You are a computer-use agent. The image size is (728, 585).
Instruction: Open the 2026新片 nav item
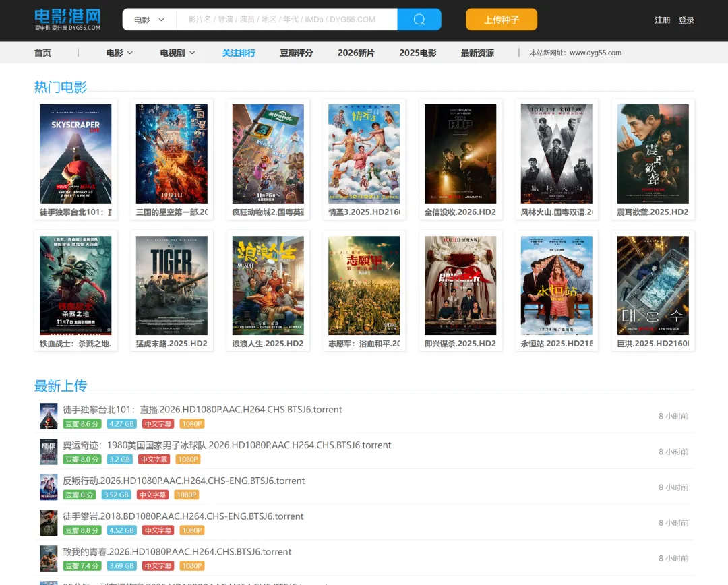356,53
